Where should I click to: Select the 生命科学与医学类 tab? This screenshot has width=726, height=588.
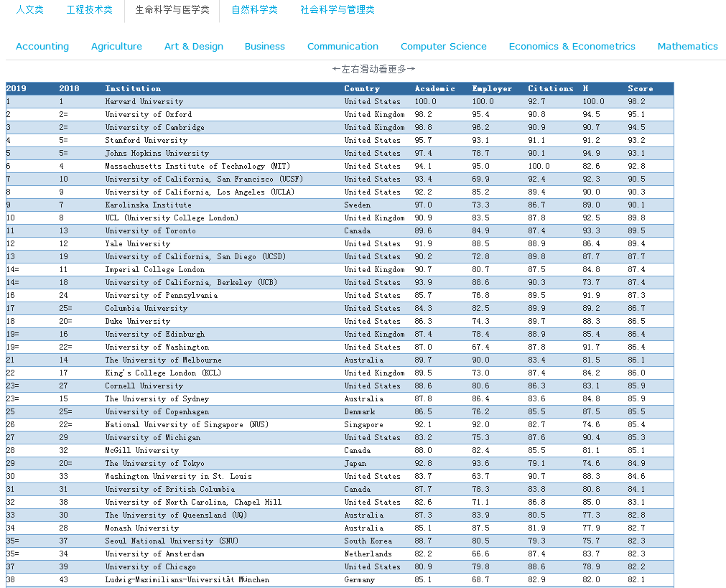point(172,10)
